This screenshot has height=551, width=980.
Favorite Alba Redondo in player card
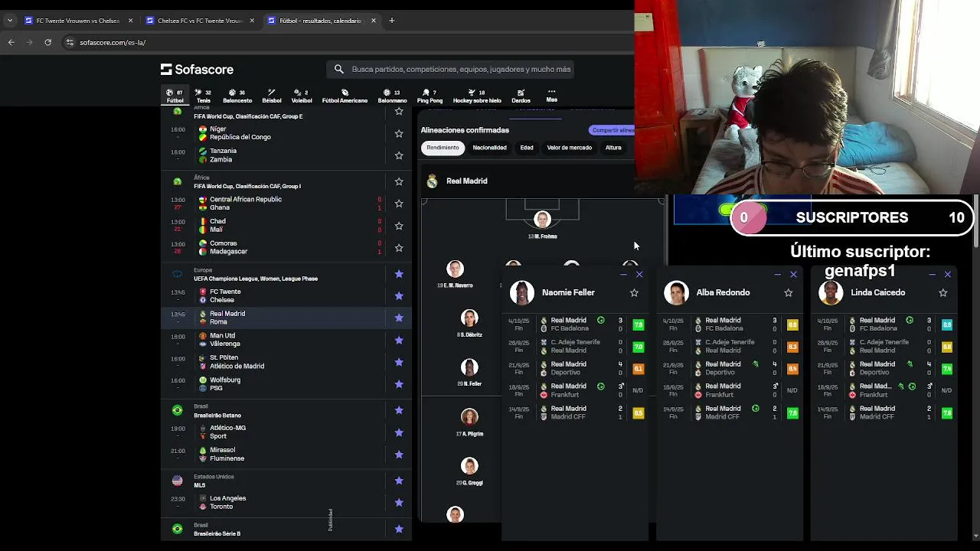789,292
